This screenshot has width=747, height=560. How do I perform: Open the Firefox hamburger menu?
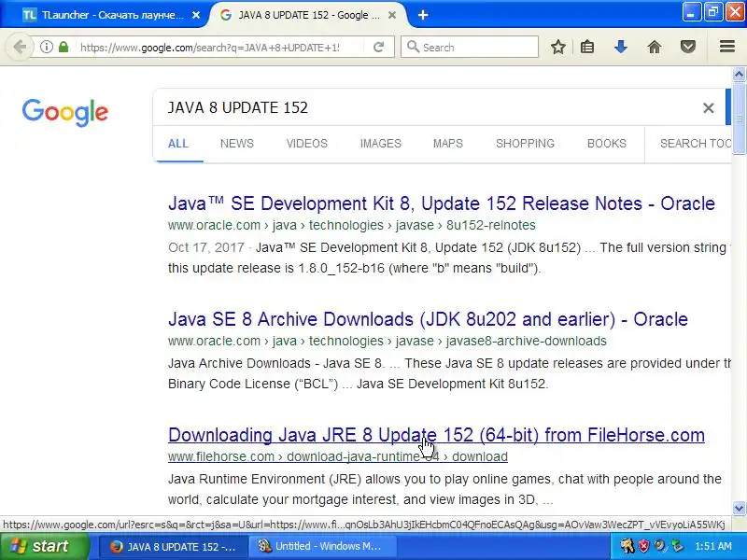click(x=727, y=46)
